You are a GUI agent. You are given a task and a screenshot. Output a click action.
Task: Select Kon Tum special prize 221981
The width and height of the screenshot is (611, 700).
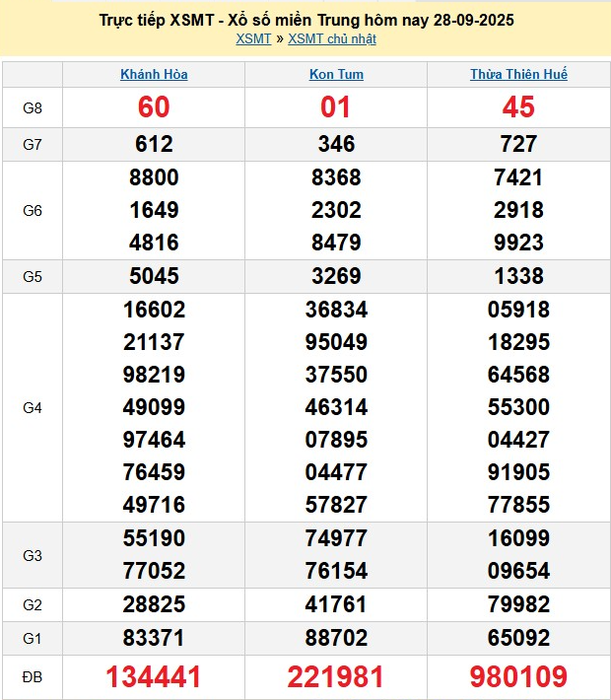(336, 677)
